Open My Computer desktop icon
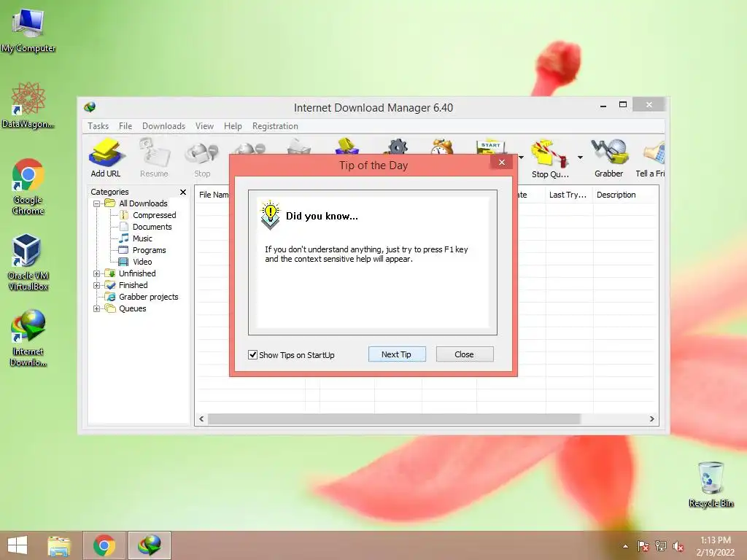 tap(28, 30)
